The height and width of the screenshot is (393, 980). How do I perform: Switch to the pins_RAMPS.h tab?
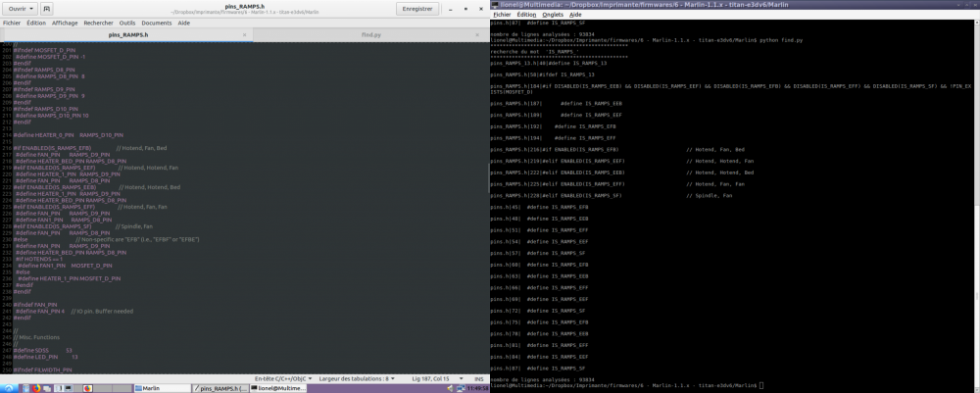[128, 35]
